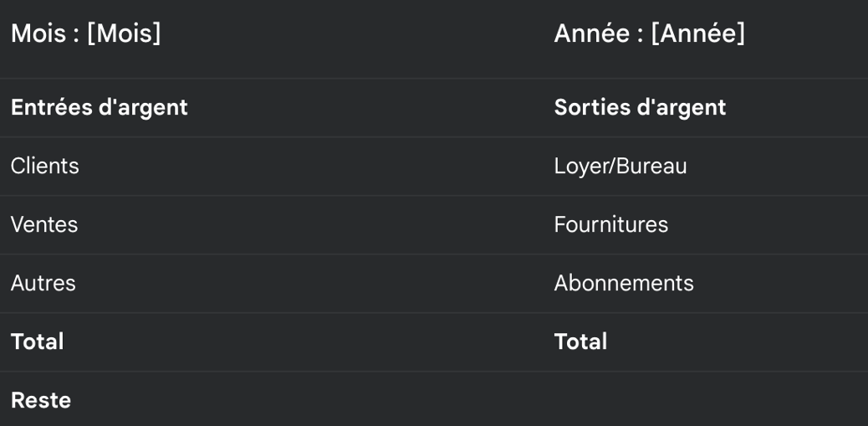
Task: Select the Ventes cell
Action: pos(43,224)
